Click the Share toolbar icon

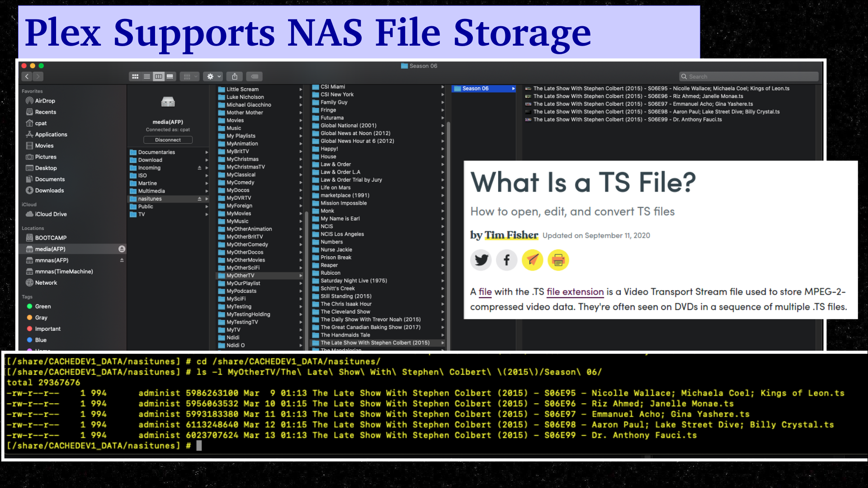point(235,77)
